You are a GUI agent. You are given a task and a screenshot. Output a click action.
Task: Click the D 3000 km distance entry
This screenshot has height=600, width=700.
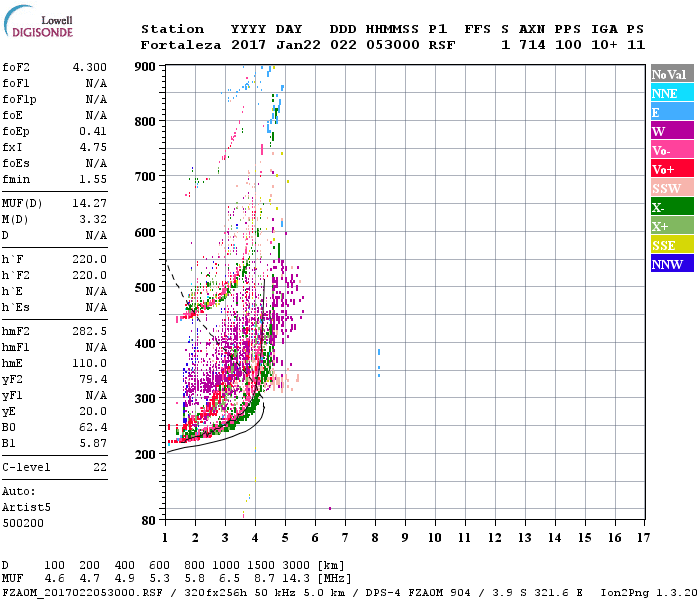296,566
